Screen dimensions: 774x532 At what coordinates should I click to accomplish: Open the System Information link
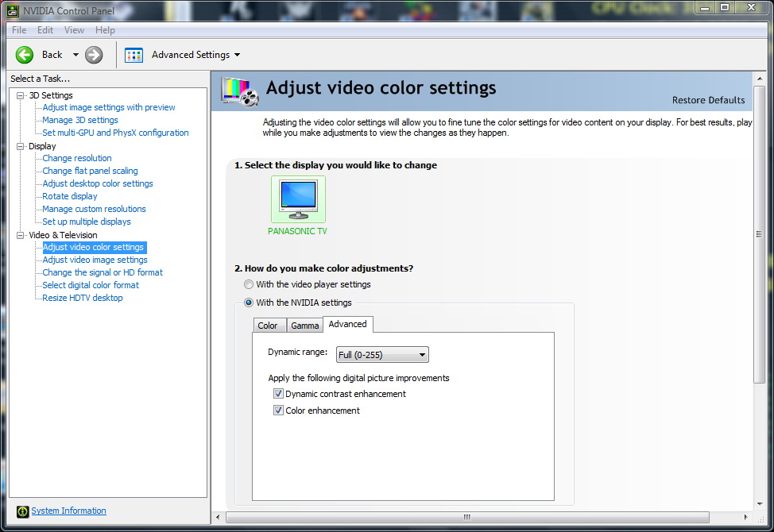[68, 511]
